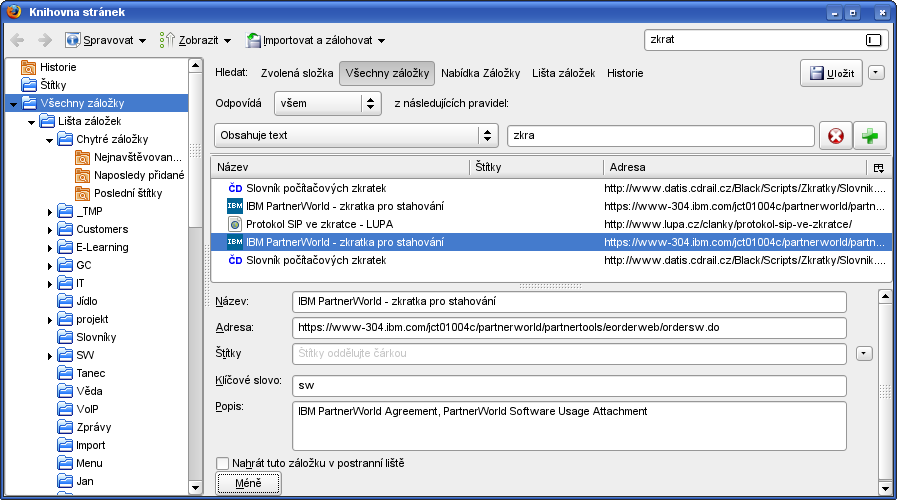Screen dimensions: 897x500
Task: Click the Méně button
Action: [x=249, y=484]
